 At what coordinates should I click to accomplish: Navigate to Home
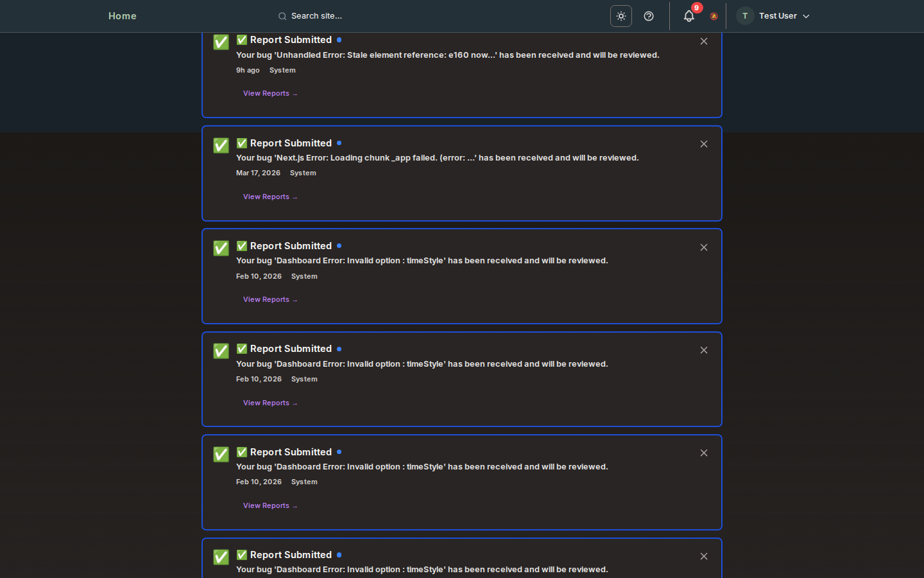pos(122,16)
